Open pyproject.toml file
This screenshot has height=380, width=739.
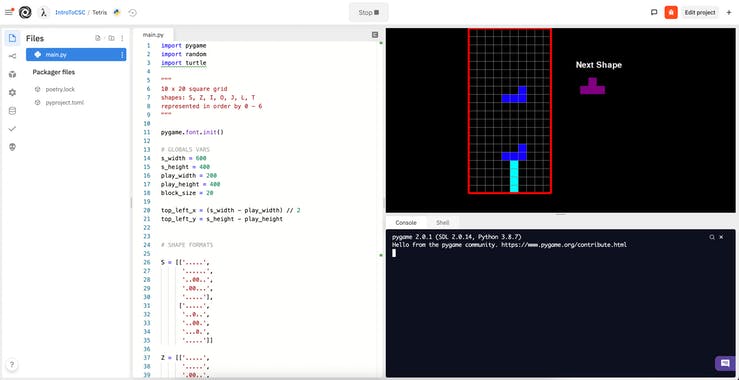64,102
